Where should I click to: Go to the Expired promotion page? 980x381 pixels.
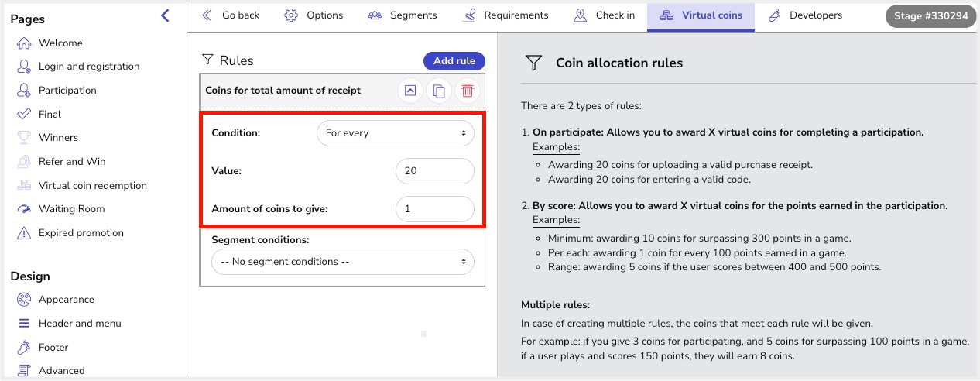(81, 233)
